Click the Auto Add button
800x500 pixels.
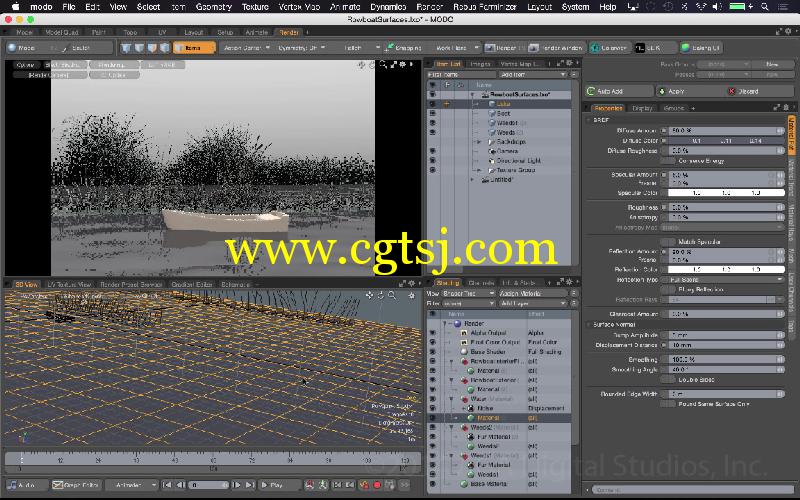tap(620, 91)
